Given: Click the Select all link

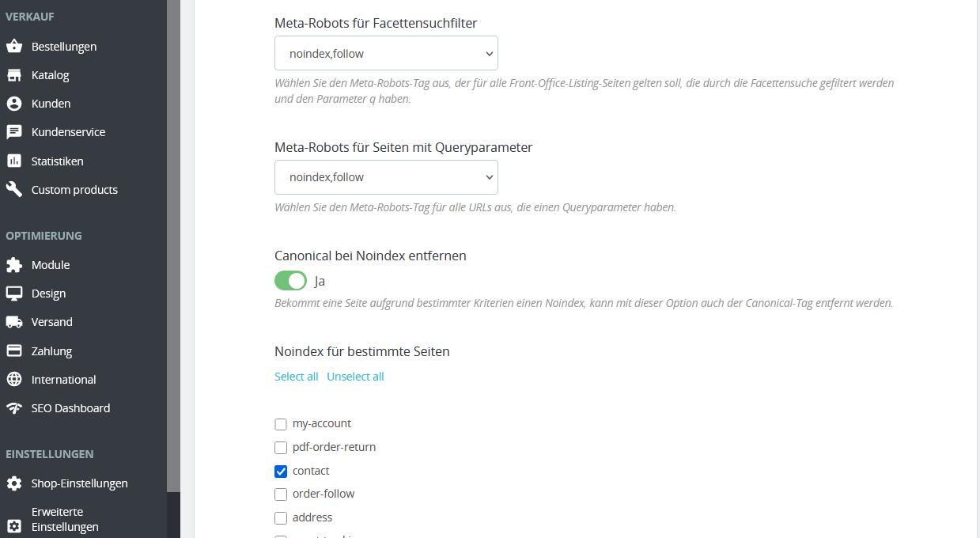Looking at the screenshot, I should pos(297,377).
